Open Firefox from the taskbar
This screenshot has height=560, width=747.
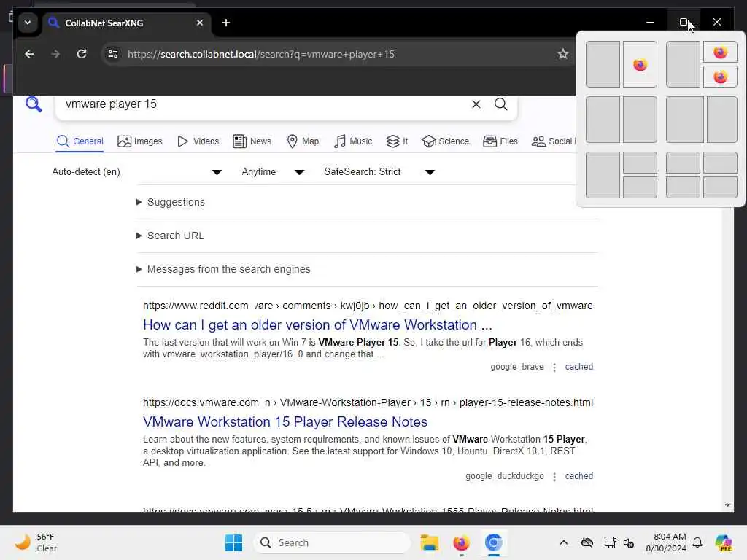[x=461, y=542]
